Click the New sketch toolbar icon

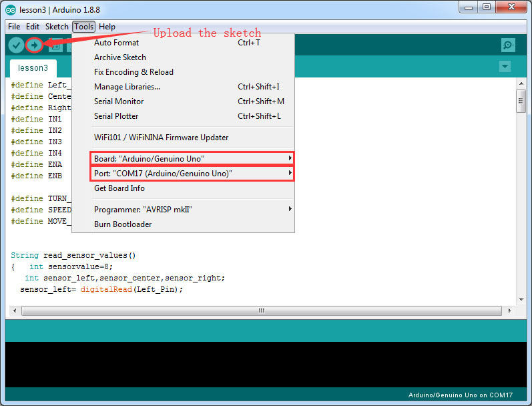coord(55,45)
